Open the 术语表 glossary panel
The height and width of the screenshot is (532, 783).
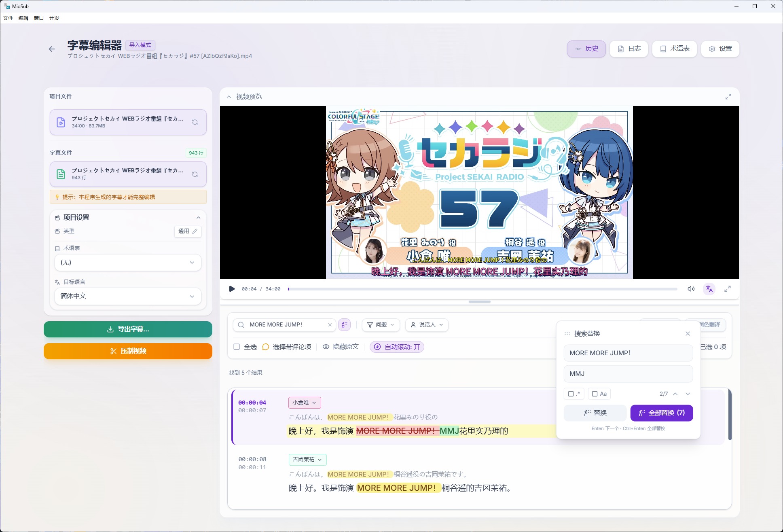point(674,49)
